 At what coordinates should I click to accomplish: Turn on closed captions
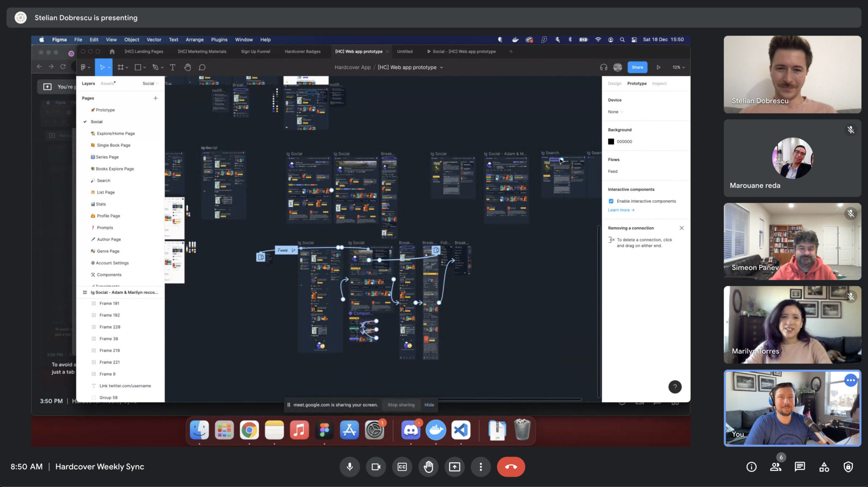[x=402, y=467]
